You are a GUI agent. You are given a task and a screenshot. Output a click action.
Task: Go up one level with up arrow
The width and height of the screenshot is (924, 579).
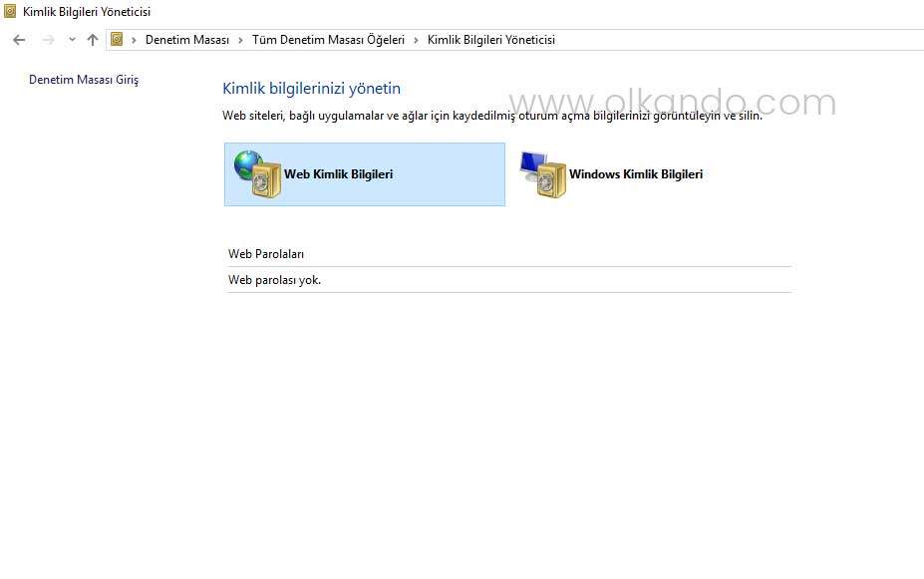tap(93, 40)
